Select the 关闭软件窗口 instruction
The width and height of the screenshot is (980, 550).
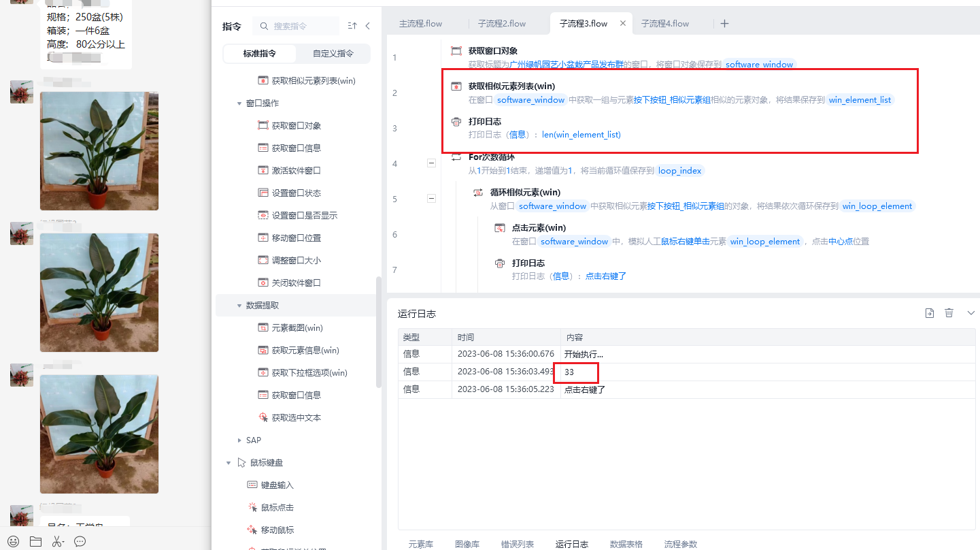pos(289,282)
